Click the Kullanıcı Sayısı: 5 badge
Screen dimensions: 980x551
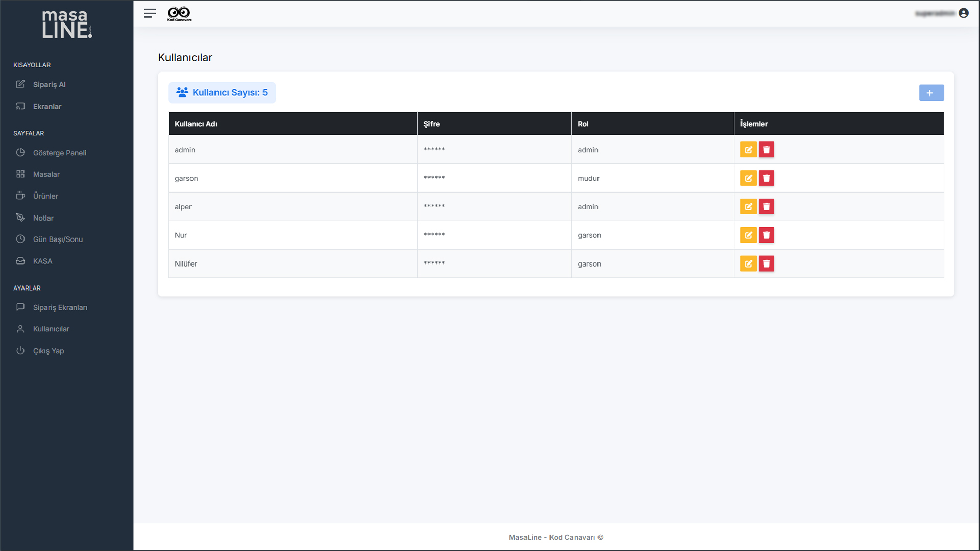click(222, 93)
